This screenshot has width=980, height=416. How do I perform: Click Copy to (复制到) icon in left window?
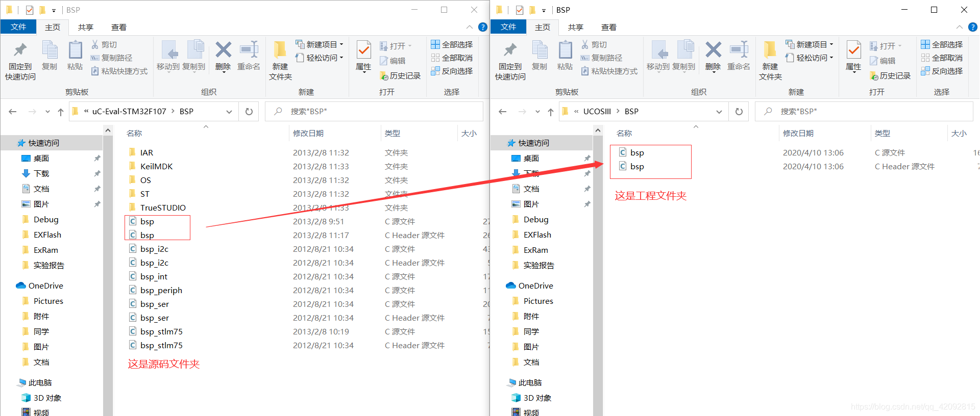(x=195, y=50)
